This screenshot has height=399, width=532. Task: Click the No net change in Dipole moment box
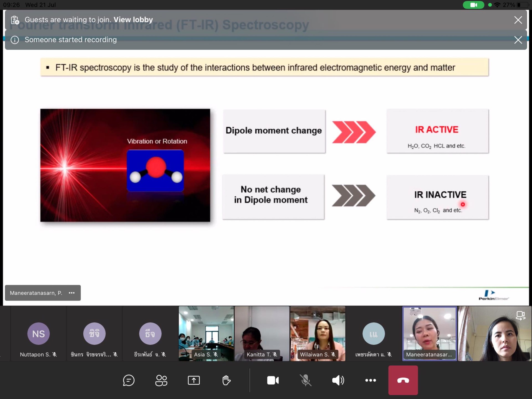pos(273,197)
